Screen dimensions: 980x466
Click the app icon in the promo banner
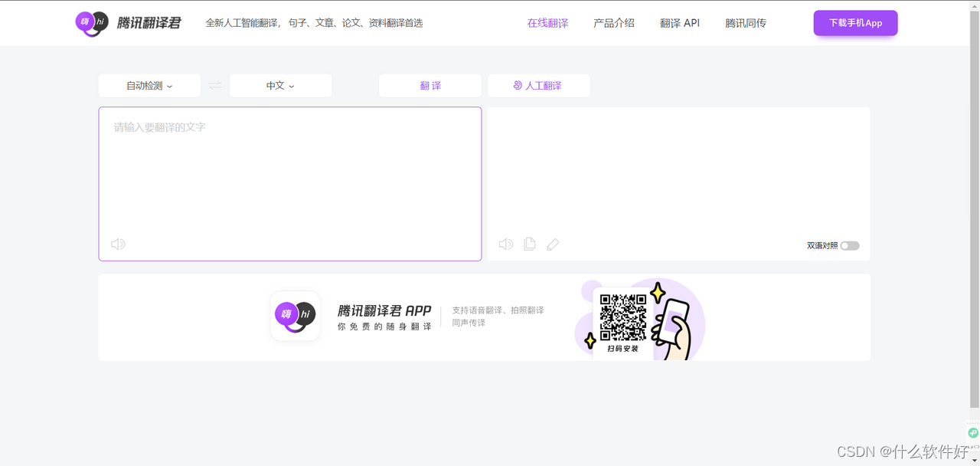[x=295, y=316]
